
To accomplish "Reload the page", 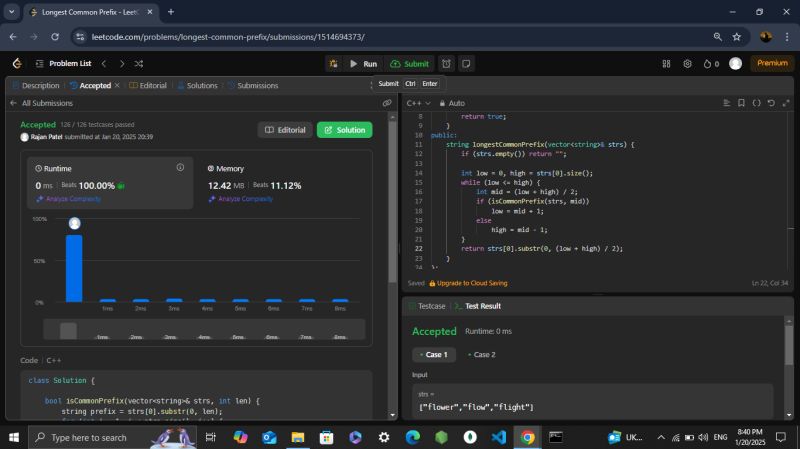I will (x=55, y=37).
